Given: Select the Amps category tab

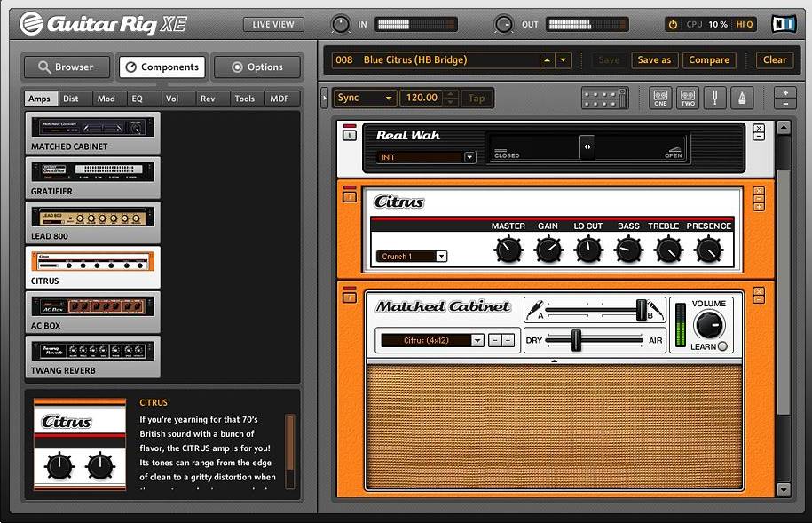Looking at the screenshot, I should tap(39, 99).
